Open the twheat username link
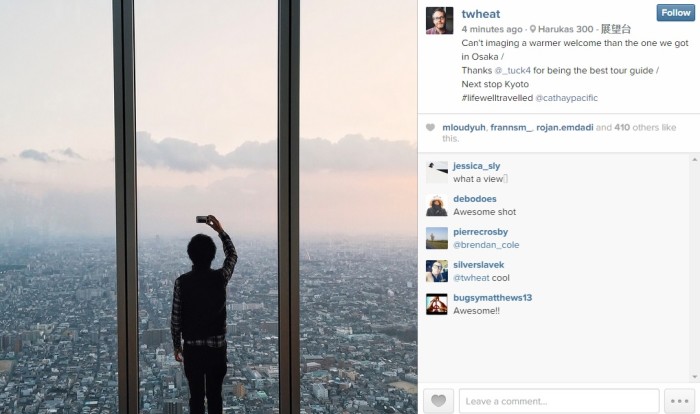700x414 pixels. tap(480, 14)
